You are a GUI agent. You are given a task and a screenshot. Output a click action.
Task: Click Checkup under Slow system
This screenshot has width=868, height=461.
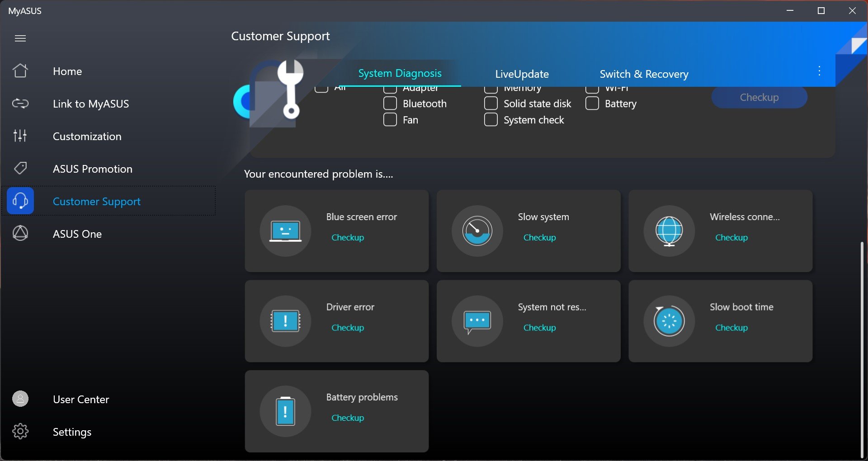click(539, 237)
